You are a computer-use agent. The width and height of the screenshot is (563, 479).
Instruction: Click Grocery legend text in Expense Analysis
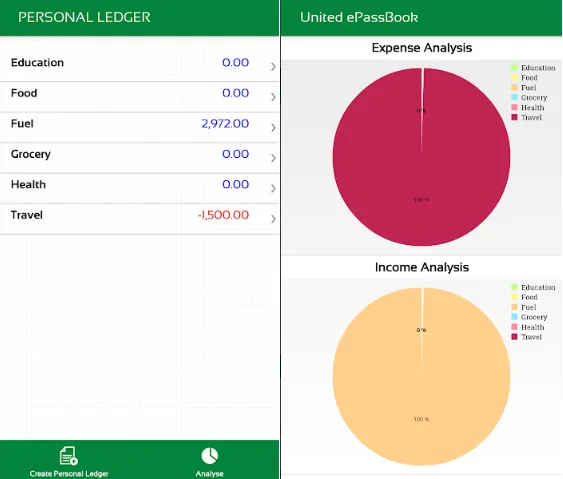534,98
